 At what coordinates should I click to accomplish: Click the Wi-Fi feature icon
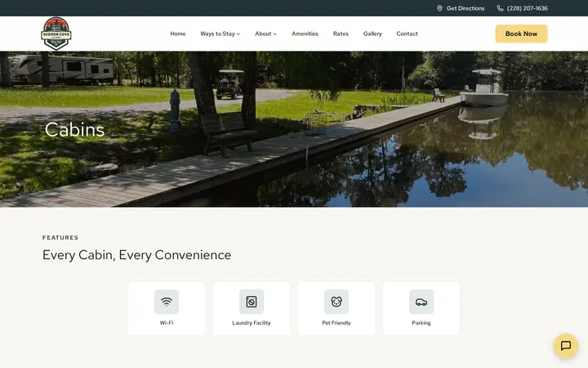[x=167, y=302]
